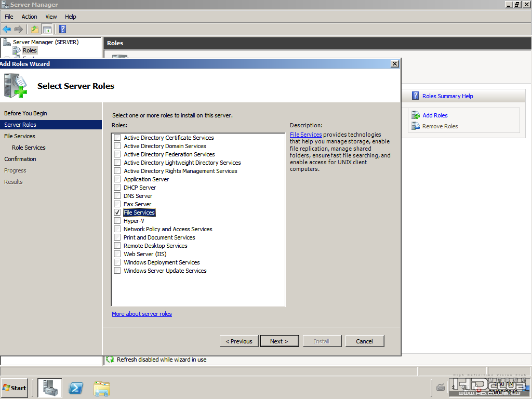Open the View menu
The image size is (532, 399).
click(x=51, y=17)
